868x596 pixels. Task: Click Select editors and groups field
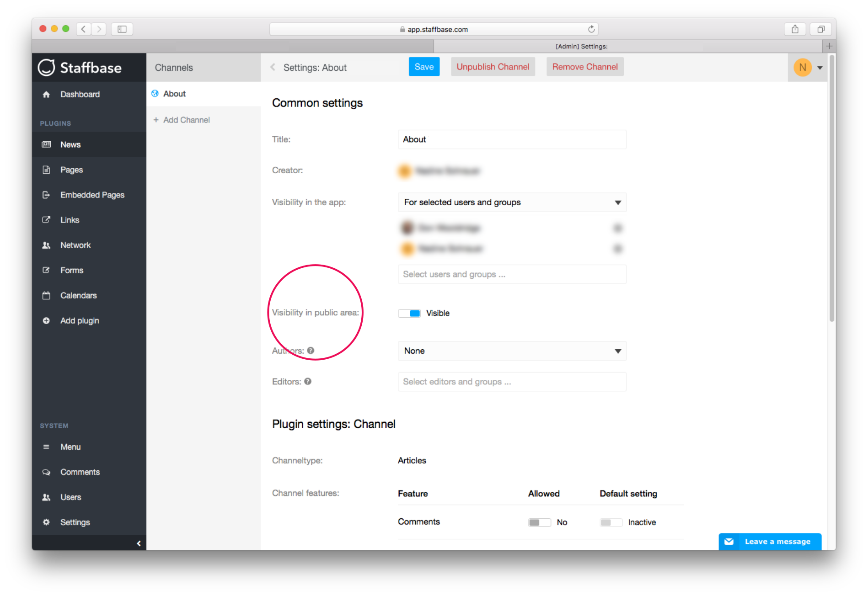[512, 382]
